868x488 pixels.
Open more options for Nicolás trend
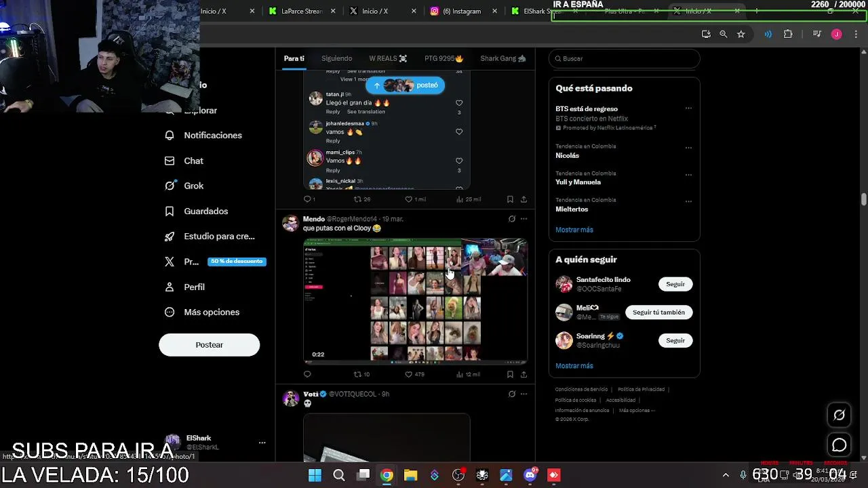688,148
